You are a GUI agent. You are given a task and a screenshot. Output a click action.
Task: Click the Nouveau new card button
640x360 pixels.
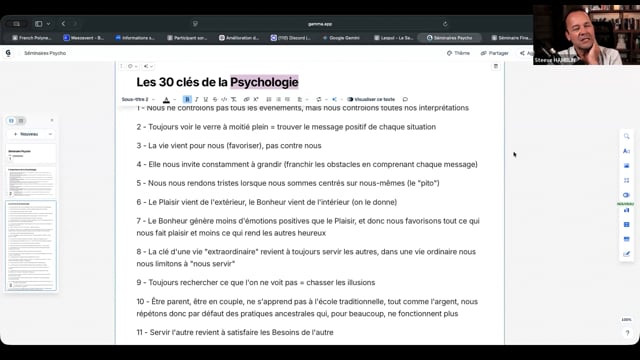[x=26, y=134]
